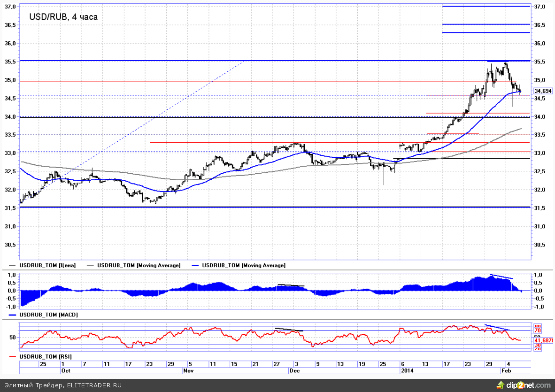
Task: Click the USDRUB_TOM [Цена] legend marker
Action: point(13,266)
